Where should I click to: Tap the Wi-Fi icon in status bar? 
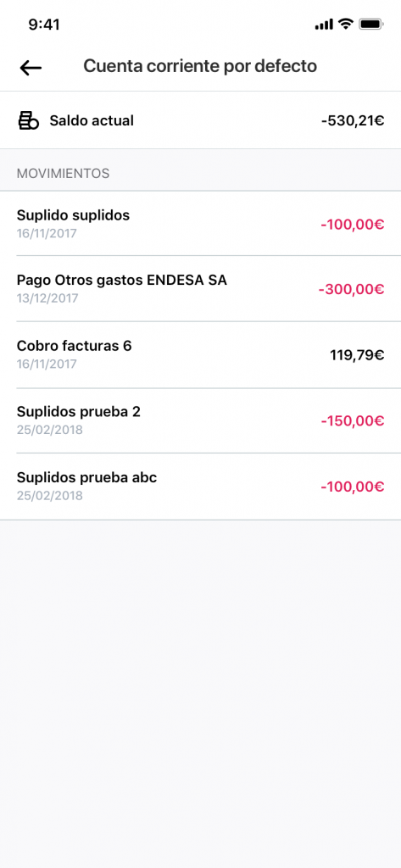346,24
